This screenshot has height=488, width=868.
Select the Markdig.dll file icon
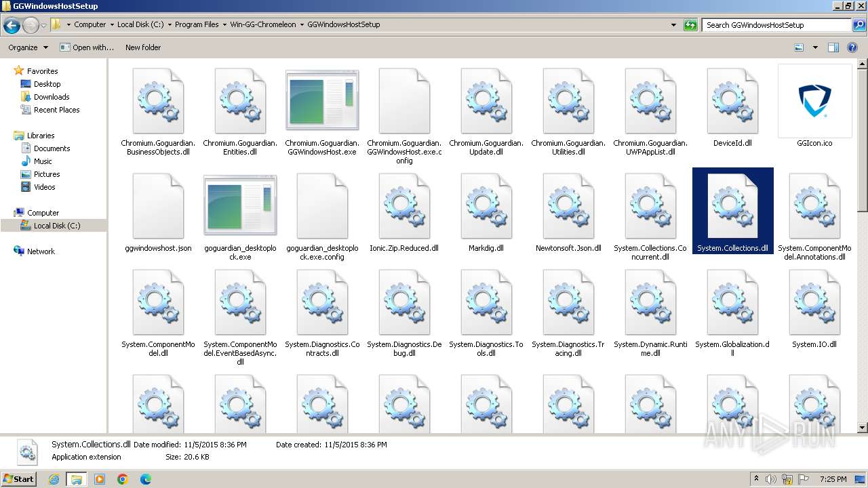[486, 206]
